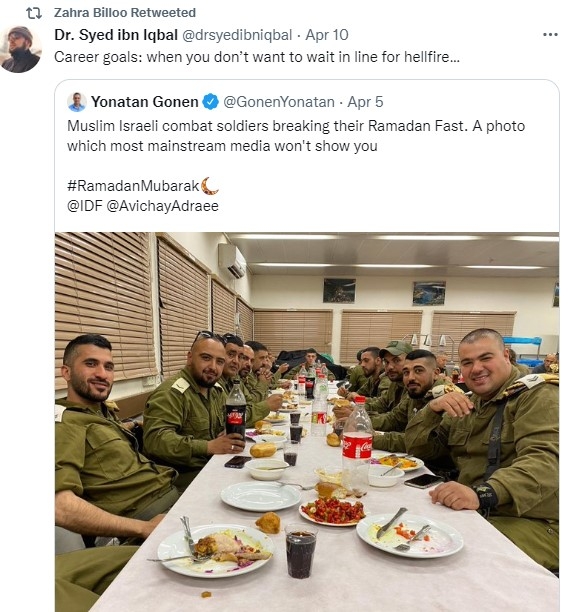Click the blue verified badge near Yonatan Gonen
The image size is (568, 612).
coord(211,102)
